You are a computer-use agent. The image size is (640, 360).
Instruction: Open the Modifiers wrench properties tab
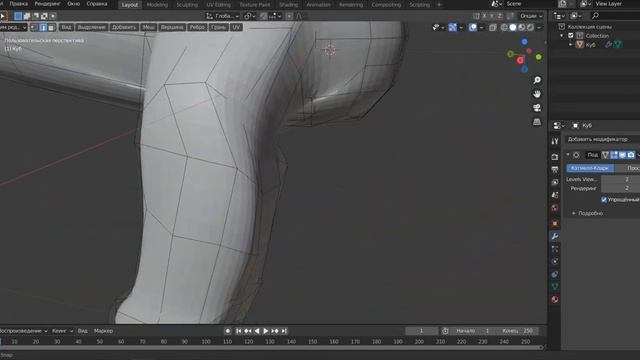[555, 236]
